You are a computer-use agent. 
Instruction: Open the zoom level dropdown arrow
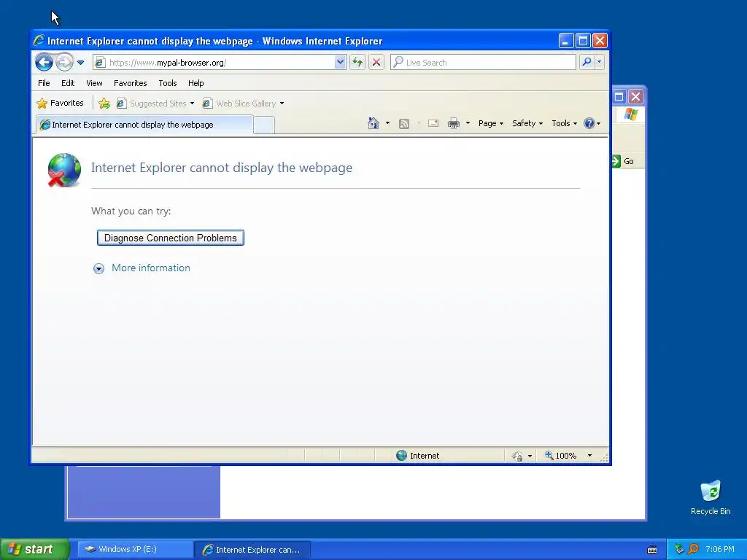click(x=589, y=456)
